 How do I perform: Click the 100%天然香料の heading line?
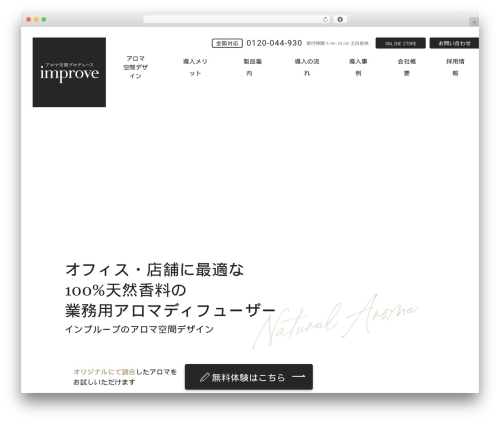[126, 290]
